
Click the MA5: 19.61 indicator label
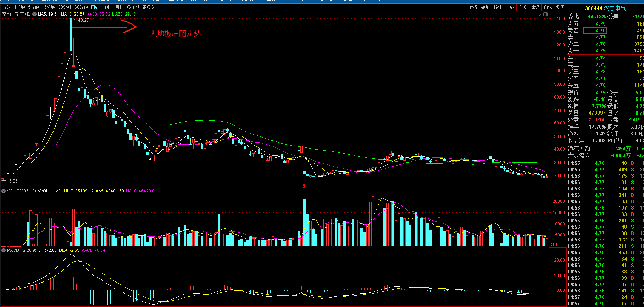(x=48, y=14)
